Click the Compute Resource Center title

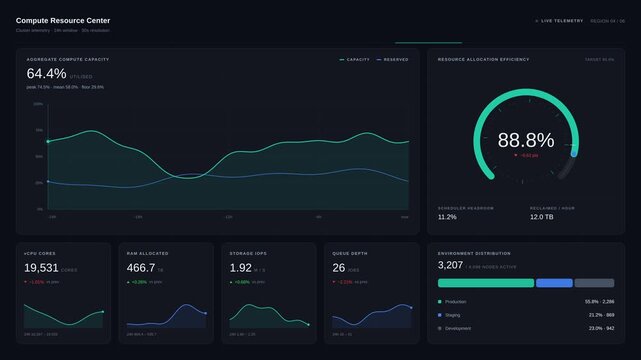pyautogui.click(x=63, y=20)
